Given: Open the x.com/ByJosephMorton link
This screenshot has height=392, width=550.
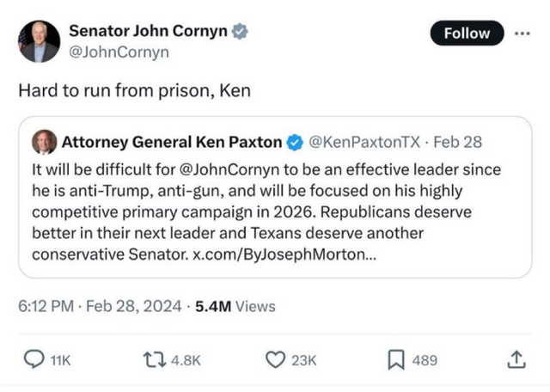Looking at the screenshot, I should (x=284, y=254).
